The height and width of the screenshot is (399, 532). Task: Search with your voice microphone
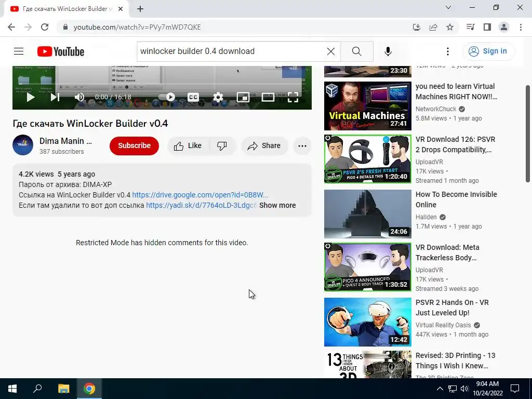coord(388,51)
